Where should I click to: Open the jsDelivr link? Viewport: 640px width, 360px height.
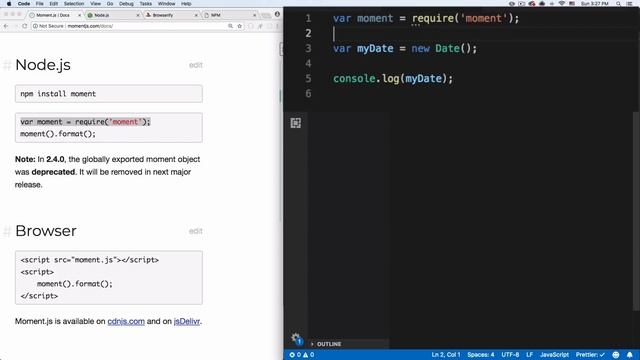(x=187, y=321)
